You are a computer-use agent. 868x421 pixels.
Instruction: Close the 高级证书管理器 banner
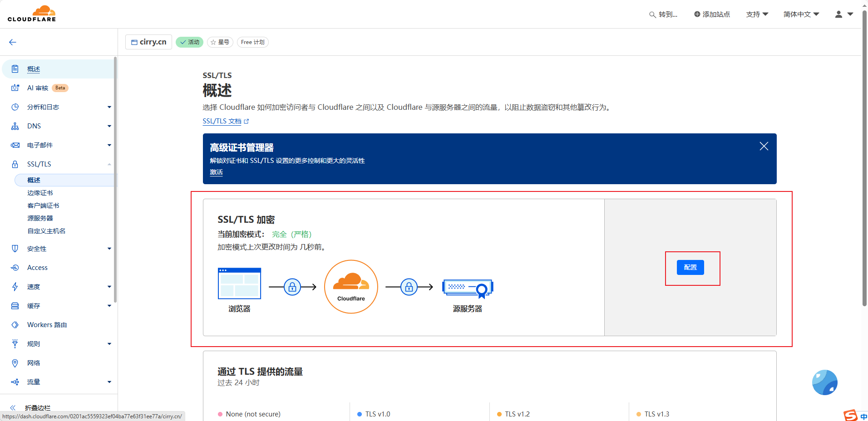(x=764, y=146)
